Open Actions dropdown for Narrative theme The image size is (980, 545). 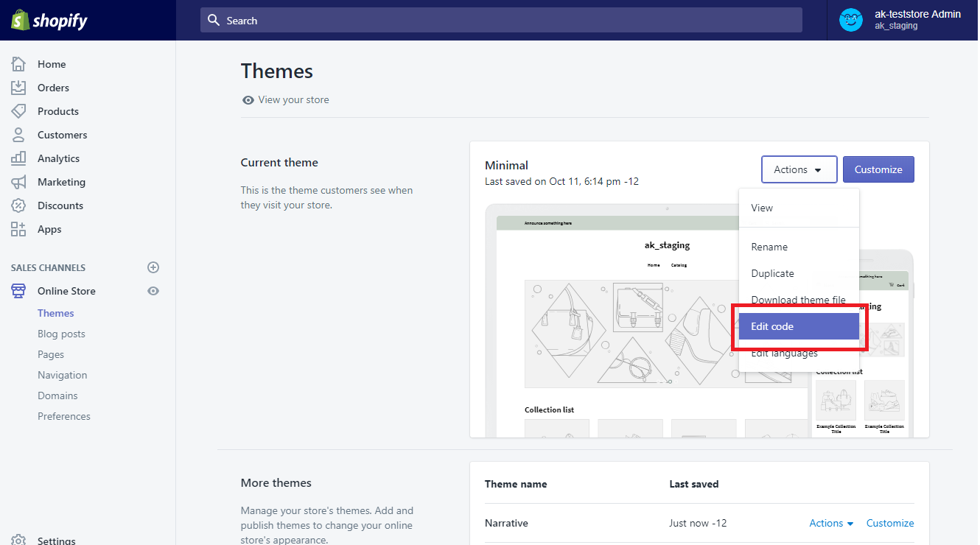(x=831, y=523)
